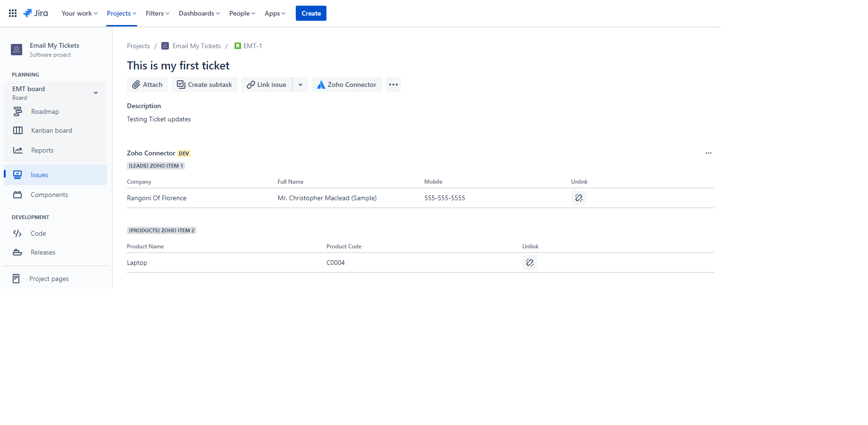
Task: Click 'Rangoni Of Florence' company cell
Action: (157, 198)
